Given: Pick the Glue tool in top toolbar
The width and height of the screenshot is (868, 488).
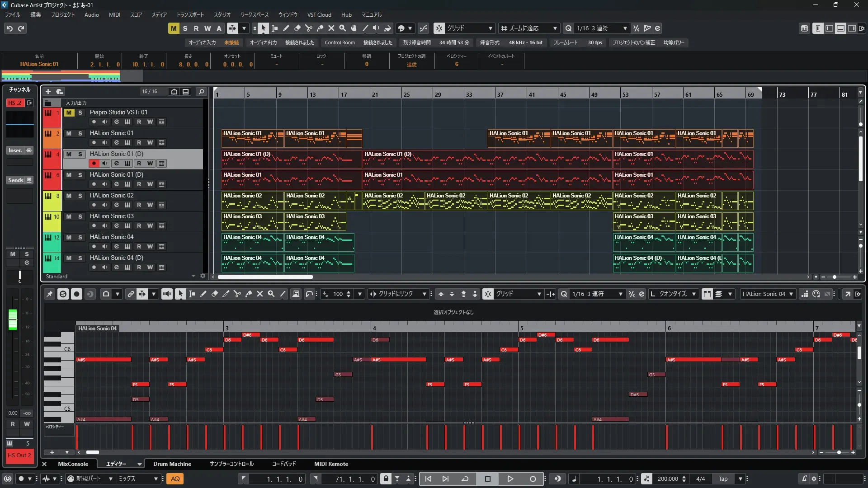Looking at the screenshot, I should coord(320,28).
